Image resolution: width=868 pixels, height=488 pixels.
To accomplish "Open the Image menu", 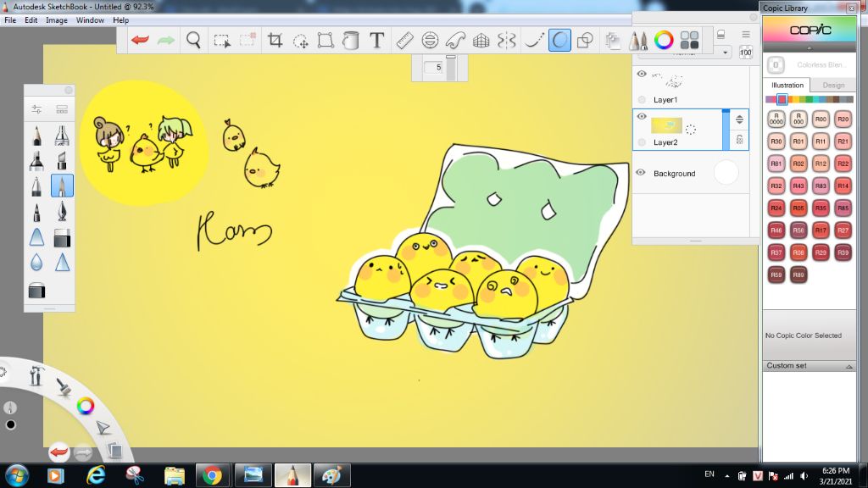I will 57,20.
